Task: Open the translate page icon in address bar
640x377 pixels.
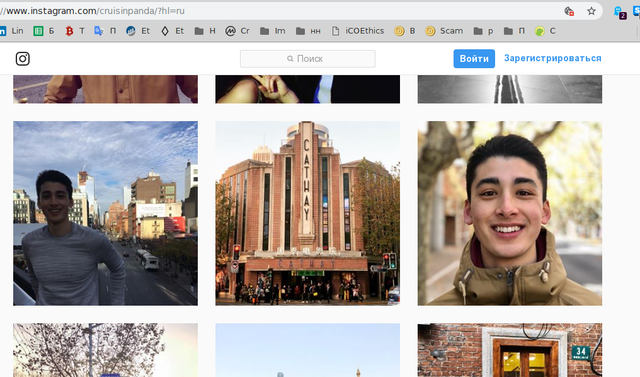Action: 569,11
